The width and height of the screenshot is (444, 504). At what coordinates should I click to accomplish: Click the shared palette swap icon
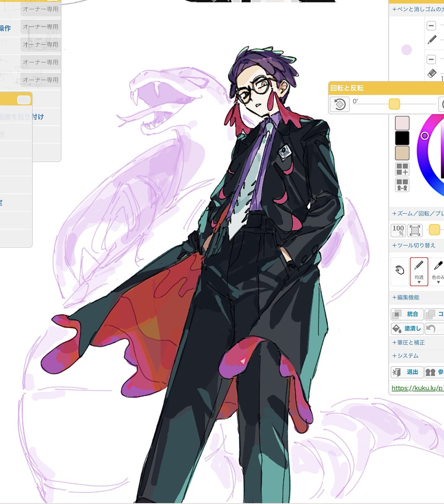402,184
